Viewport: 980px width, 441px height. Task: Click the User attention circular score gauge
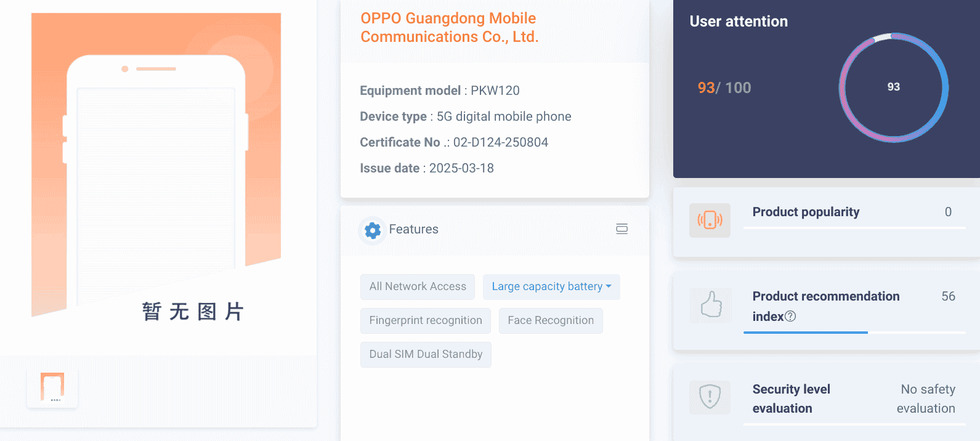point(893,87)
